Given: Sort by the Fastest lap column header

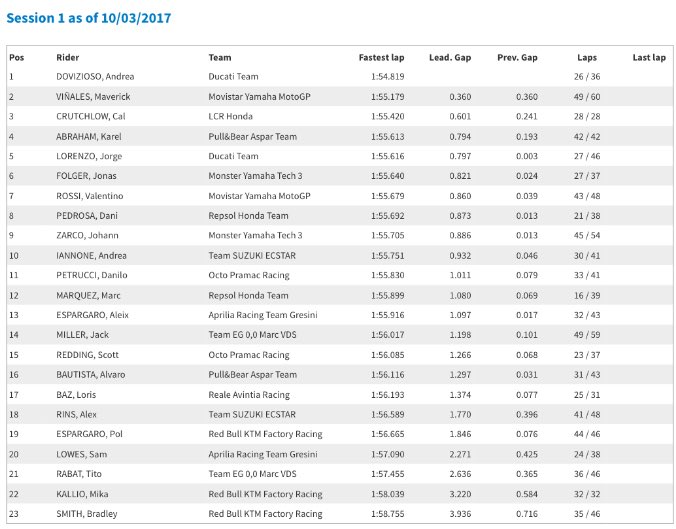Looking at the screenshot, I should pyautogui.click(x=382, y=57).
